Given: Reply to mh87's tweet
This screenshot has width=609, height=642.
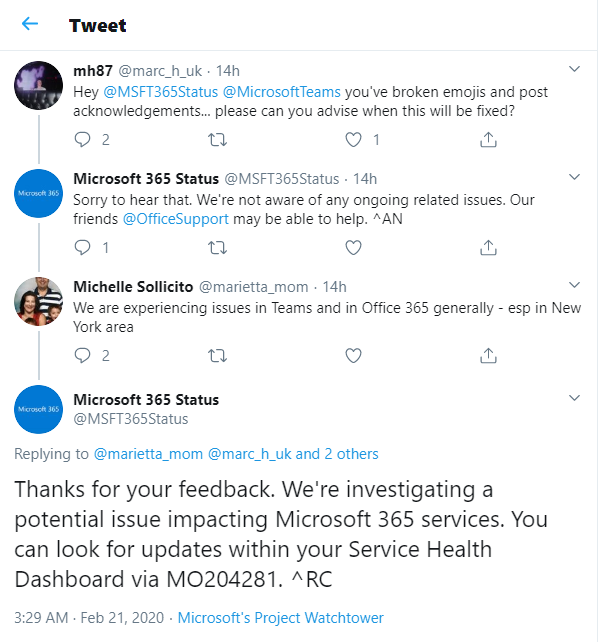Looking at the screenshot, I should [82, 140].
